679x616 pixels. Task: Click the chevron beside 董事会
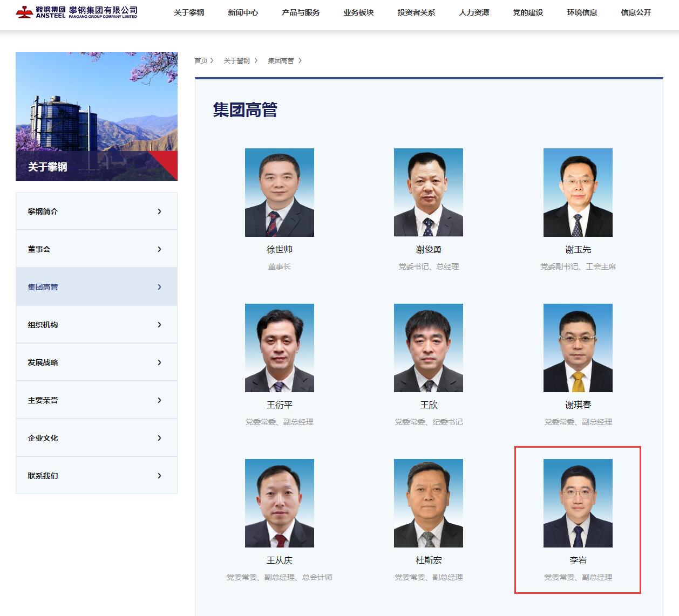coord(159,249)
